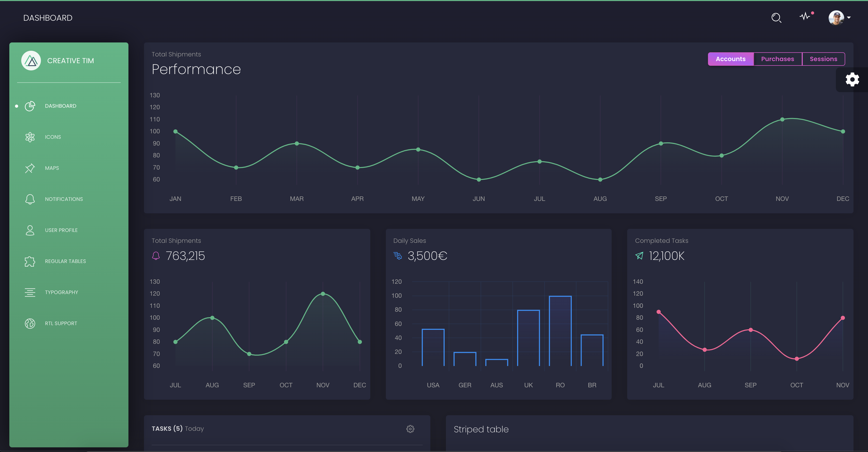Screen dimensions: 868x452
Task: Click the DASHBOARD title link in navbar
Action: click(48, 18)
